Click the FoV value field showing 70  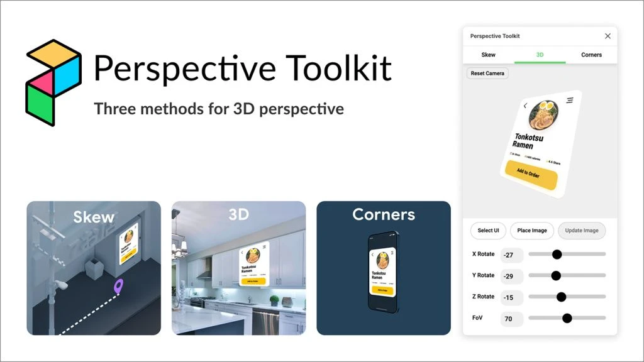(x=512, y=319)
